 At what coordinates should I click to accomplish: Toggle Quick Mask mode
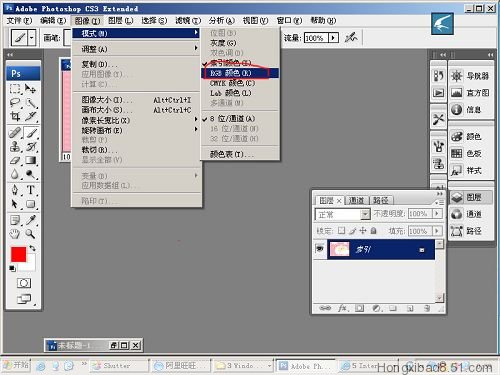(x=24, y=283)
